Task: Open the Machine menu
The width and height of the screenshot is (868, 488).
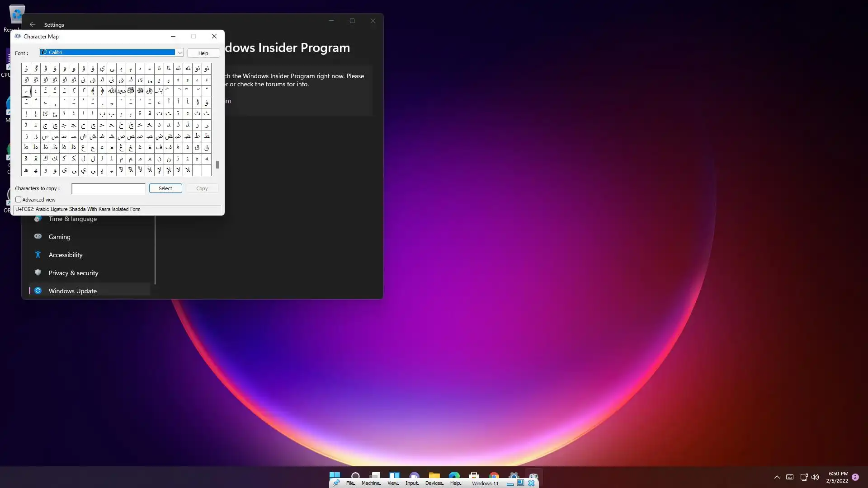Action: click(x=371, y=483)
